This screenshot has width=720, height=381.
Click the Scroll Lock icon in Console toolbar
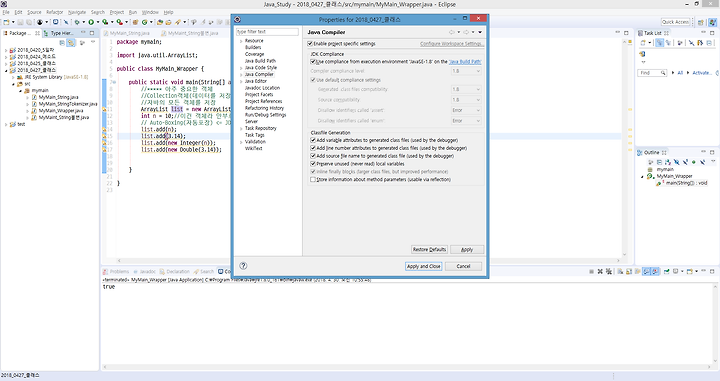[x=629, y=271]
